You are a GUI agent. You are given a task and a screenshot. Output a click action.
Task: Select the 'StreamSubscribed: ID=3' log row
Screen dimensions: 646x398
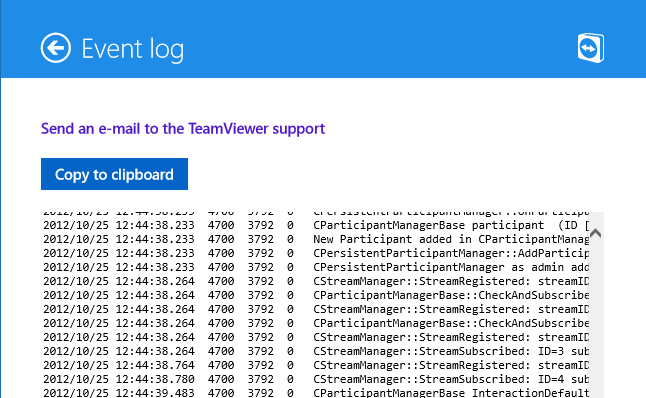coord(316,351)
